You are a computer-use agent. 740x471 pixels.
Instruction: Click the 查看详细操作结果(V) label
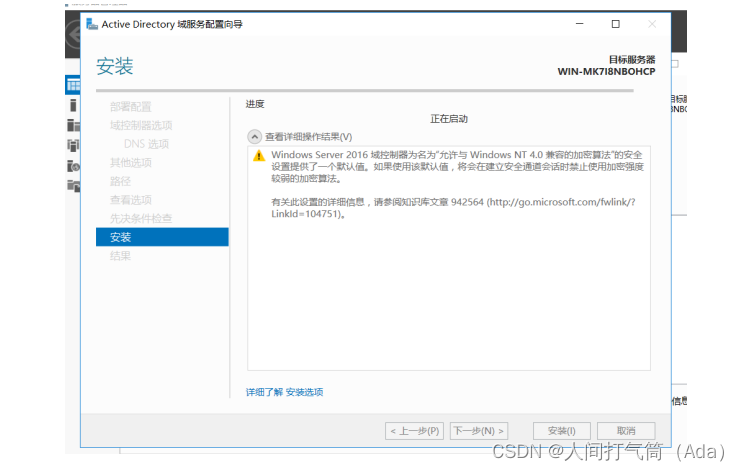[x=309, y=137]
